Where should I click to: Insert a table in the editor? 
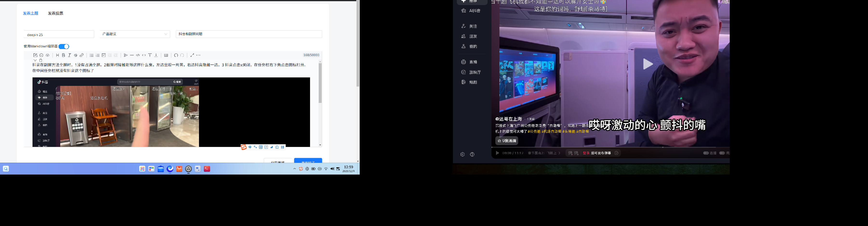click(166, 55)
